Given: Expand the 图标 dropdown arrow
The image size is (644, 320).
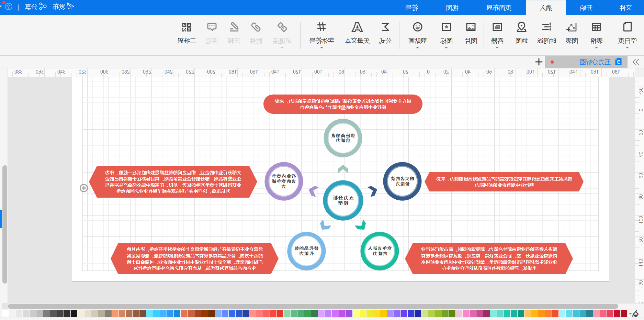Looking at the screenshot, I should coord(446,48).
